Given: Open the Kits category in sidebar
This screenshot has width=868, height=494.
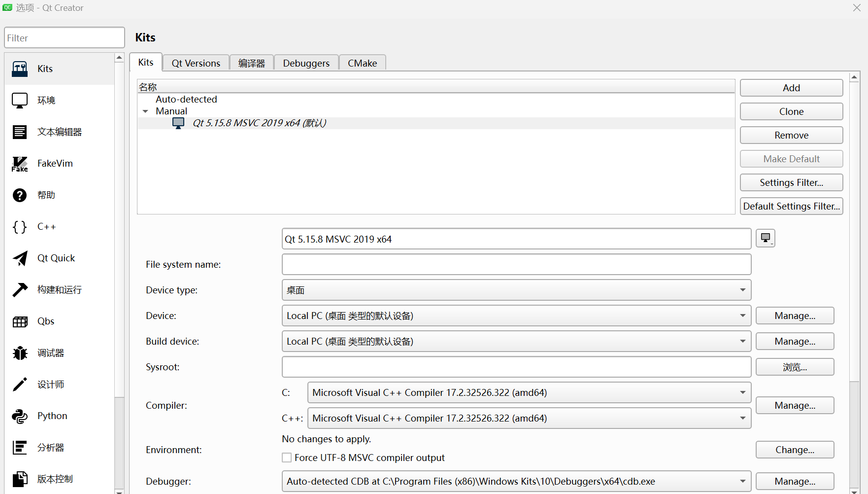Looking at the screenshot, I should (x=60, y=69).
